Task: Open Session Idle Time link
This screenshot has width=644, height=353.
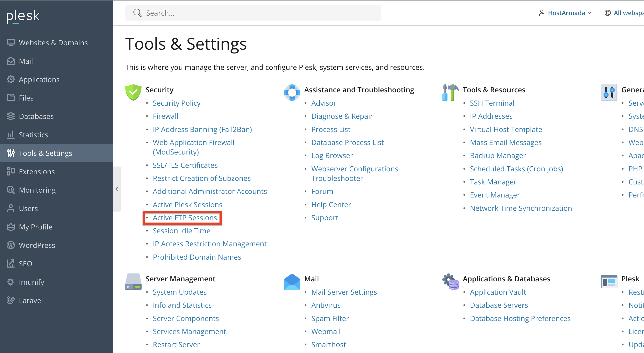Action: pos(181,231)
